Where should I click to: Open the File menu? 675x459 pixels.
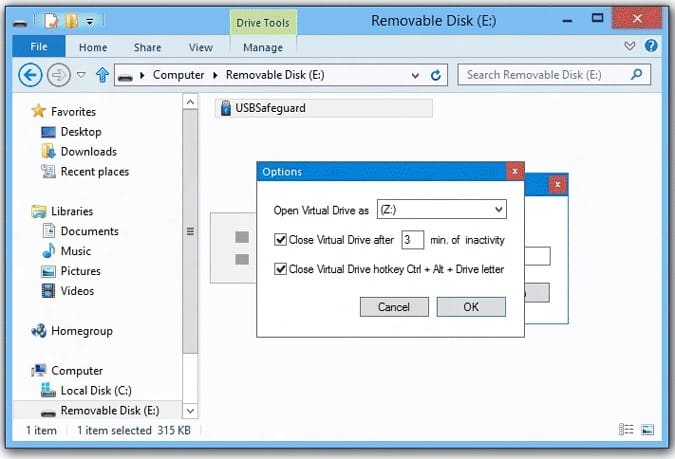[x=39, y=47]
